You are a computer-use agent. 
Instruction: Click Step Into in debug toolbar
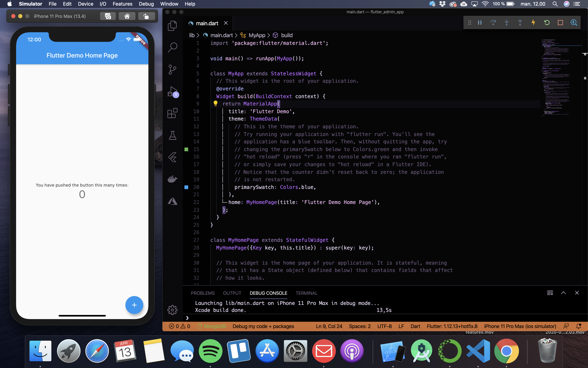click(507, 23)
